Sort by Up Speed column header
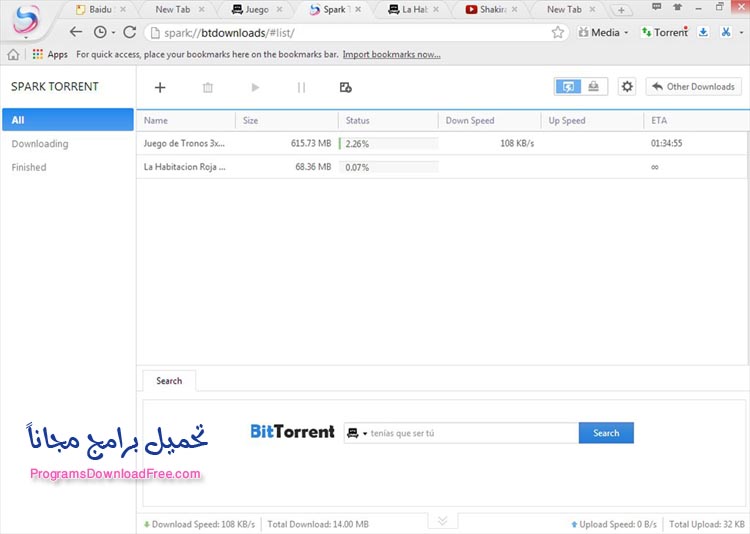 click(592, 121)
